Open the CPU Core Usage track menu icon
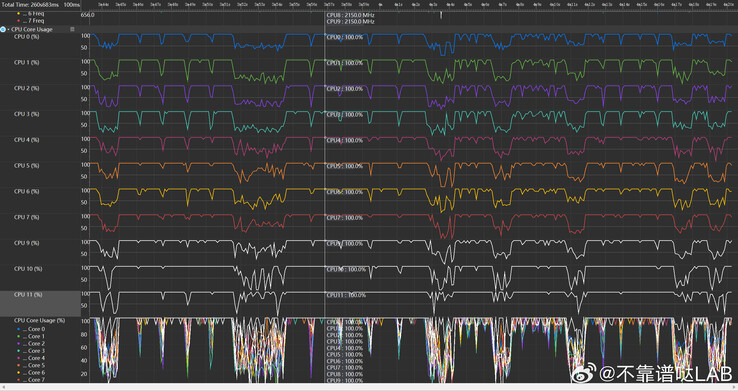This screenshot has height=391, width=738. [x=72, y=29]
